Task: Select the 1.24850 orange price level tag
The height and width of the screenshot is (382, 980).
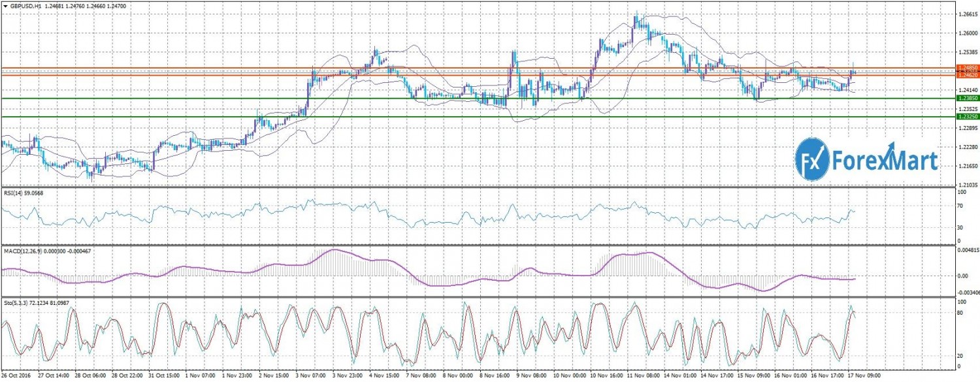Action: pyautogui.click(x=967, y=68)
